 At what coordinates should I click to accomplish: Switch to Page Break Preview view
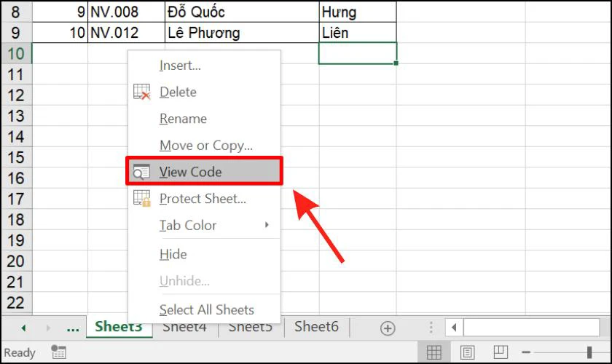(x=501, y=352)
